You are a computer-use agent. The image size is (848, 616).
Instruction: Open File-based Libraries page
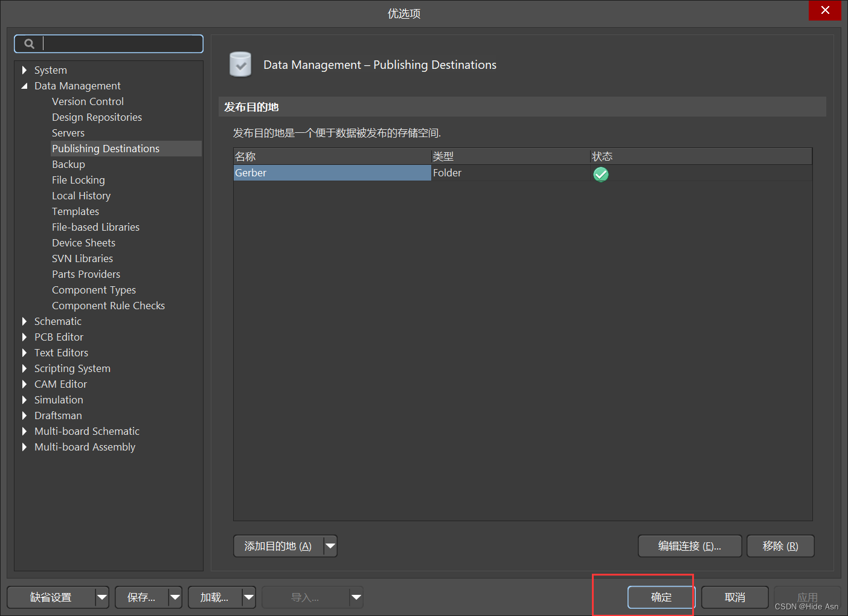click(95, 227)
